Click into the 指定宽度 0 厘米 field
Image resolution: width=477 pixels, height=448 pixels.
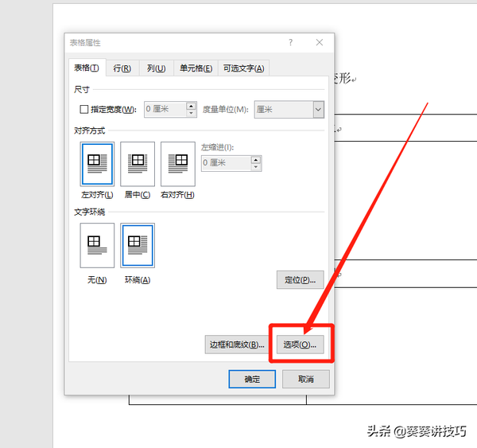coord(165,109)
